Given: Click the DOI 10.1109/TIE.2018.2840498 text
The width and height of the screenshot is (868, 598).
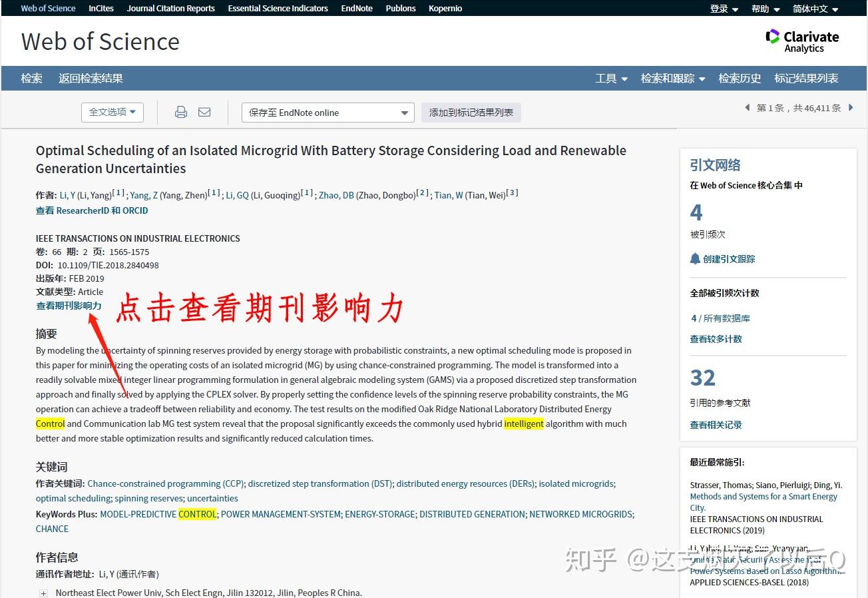Looking at the screenshot, I should coord(108,265).
